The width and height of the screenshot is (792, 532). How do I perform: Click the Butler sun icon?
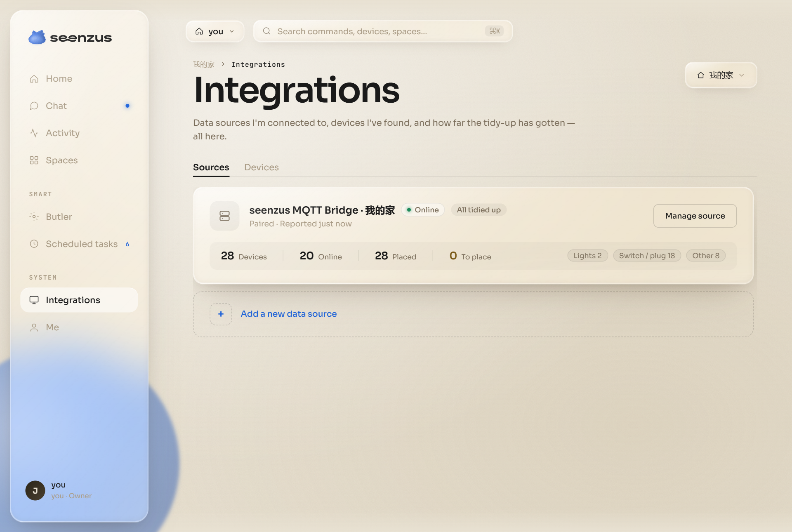(x=34, y=217)
